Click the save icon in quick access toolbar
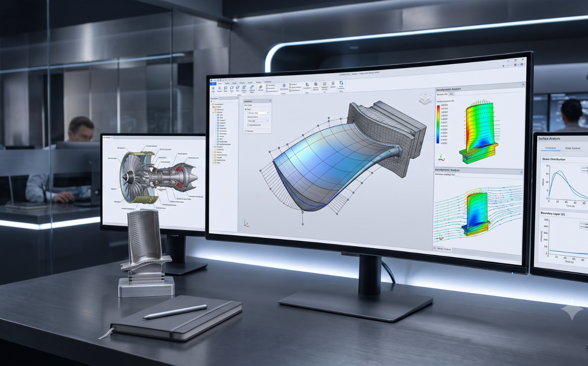This screenshot has width=588, height=366. tap(218, 80)
